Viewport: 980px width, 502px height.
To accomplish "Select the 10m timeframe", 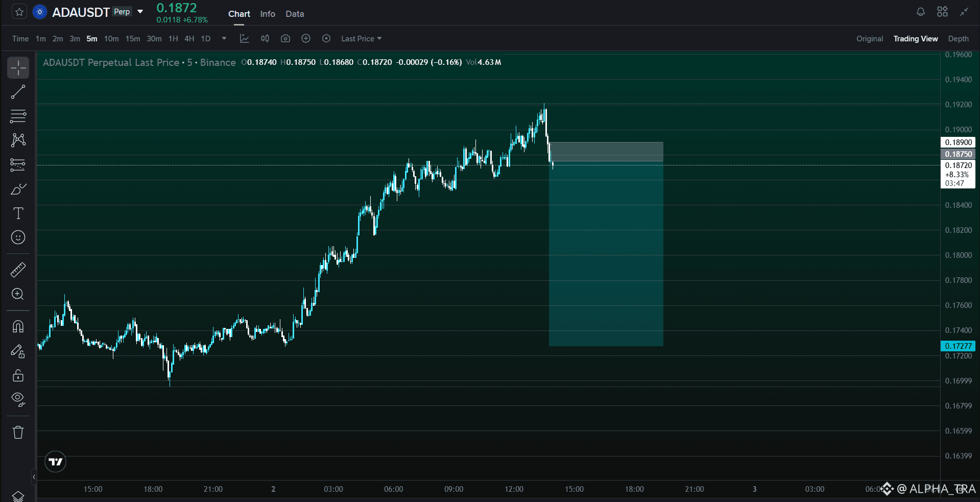I will (111, 39).
